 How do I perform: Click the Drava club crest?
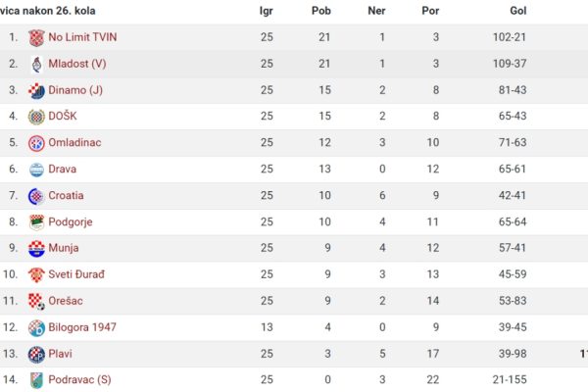pos(36,170)
